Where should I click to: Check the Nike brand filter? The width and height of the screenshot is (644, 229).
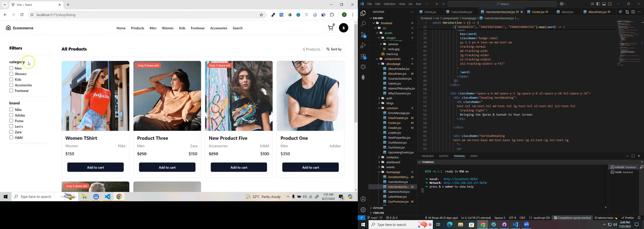pyautogui.click(x=11, y=110)
